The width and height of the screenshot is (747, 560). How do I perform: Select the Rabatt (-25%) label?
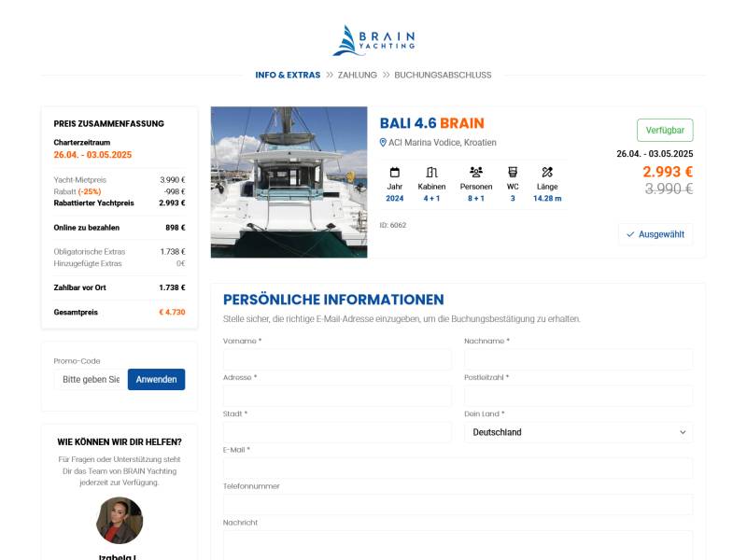click(78, 191)
